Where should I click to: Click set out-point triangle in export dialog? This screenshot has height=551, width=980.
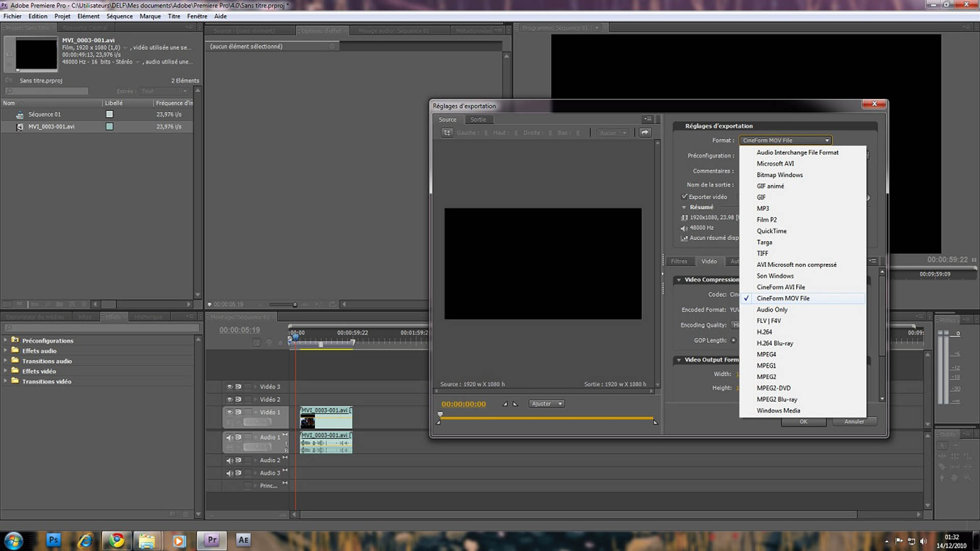coord(516,404)
